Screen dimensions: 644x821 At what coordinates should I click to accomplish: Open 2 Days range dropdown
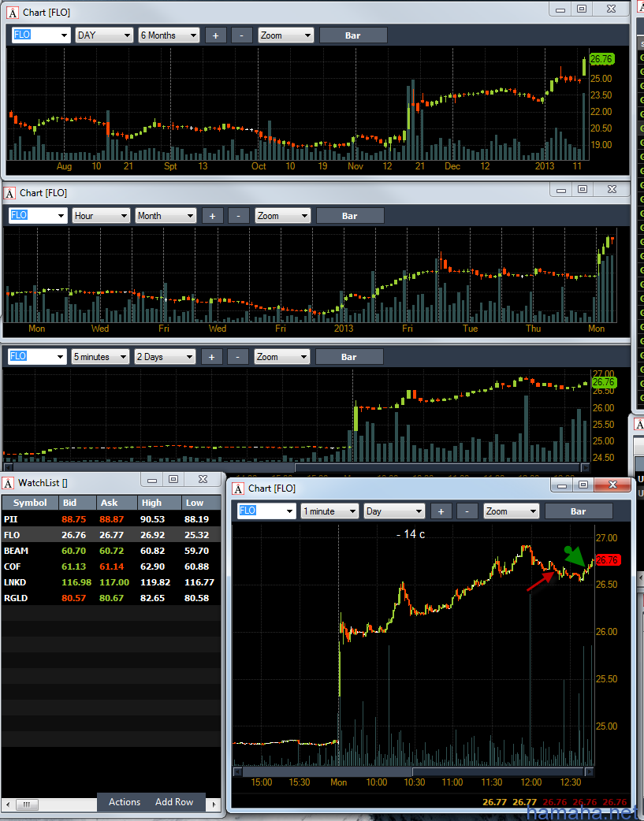click(x=165, y=357)
